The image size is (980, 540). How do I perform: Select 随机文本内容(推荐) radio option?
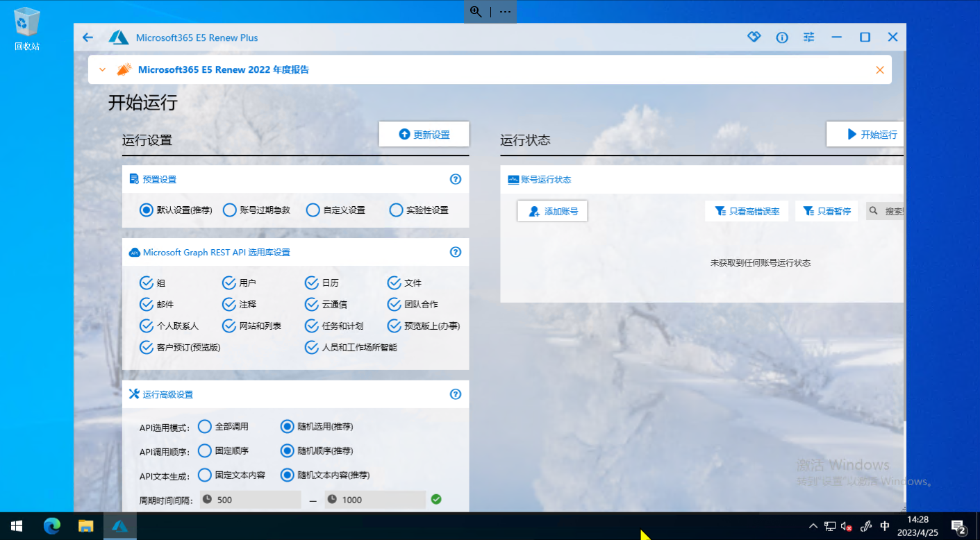325,475
